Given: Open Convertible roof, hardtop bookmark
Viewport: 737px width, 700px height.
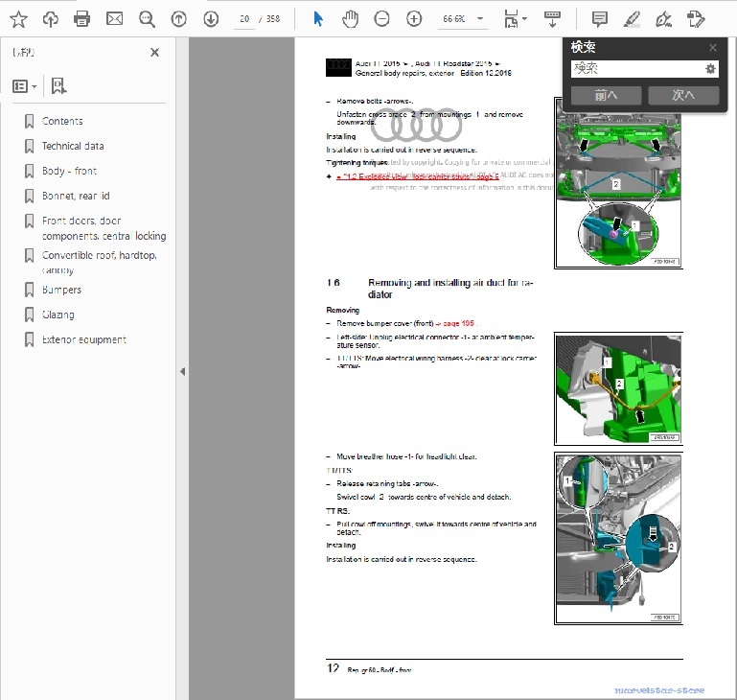Looking at the screenshot, I should click(99, 263).
